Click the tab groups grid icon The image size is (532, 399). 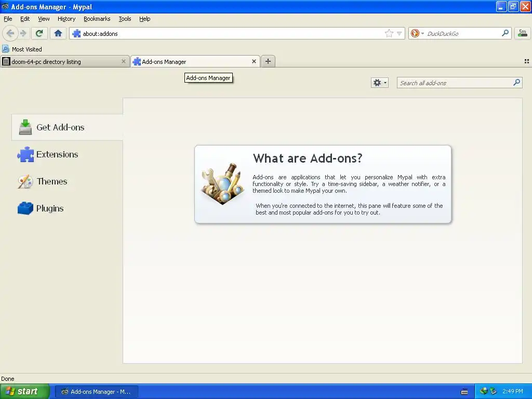tap(527, 61)
